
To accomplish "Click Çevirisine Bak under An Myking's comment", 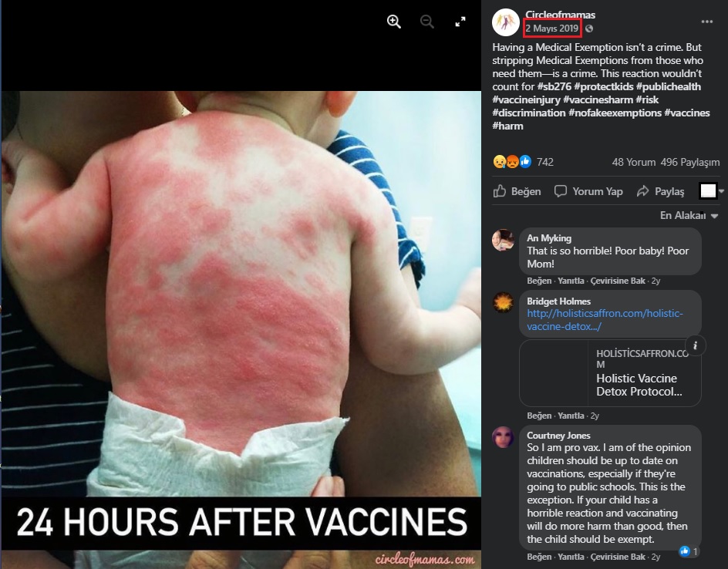I will [x=618, y=281].
